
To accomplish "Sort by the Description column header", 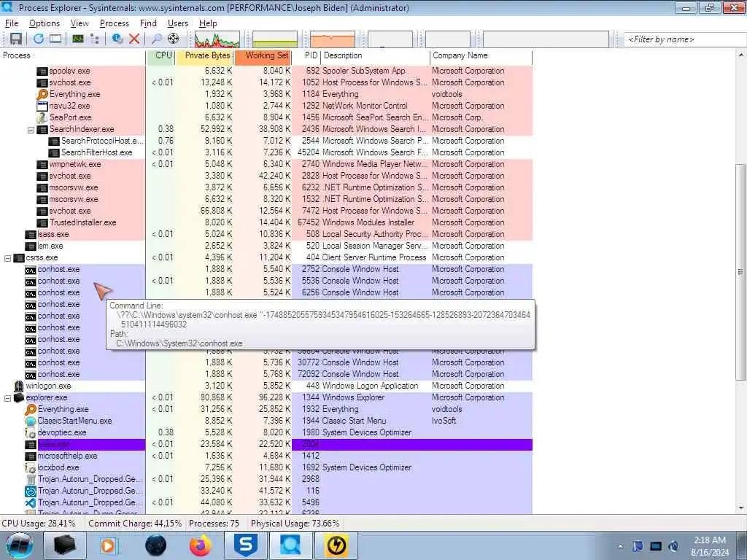I will point(376,55).
